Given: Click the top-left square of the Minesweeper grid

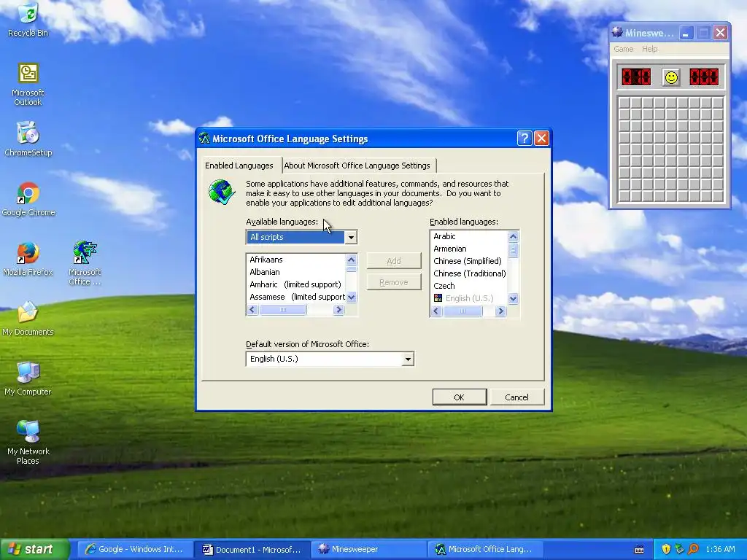Looking at the screenshot, I should [624, 103].
